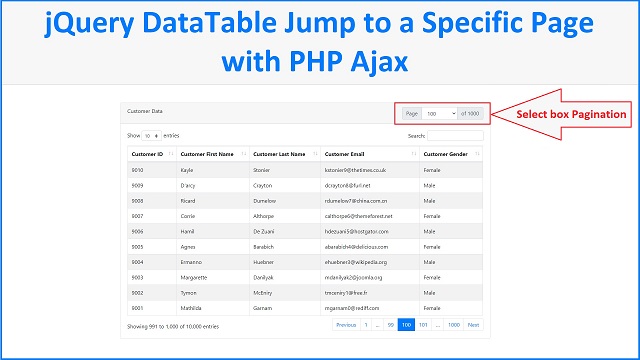Jump to page 99 in pagination

391,325
